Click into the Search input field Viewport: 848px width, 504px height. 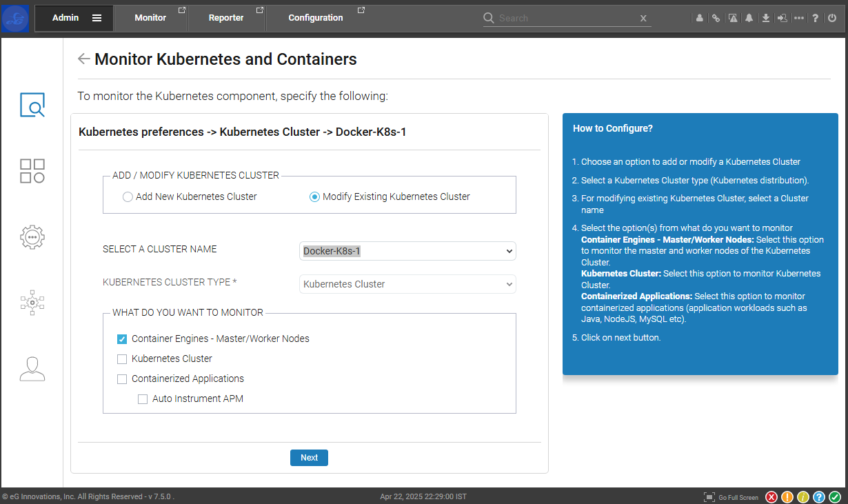click(x=567, y=19)
